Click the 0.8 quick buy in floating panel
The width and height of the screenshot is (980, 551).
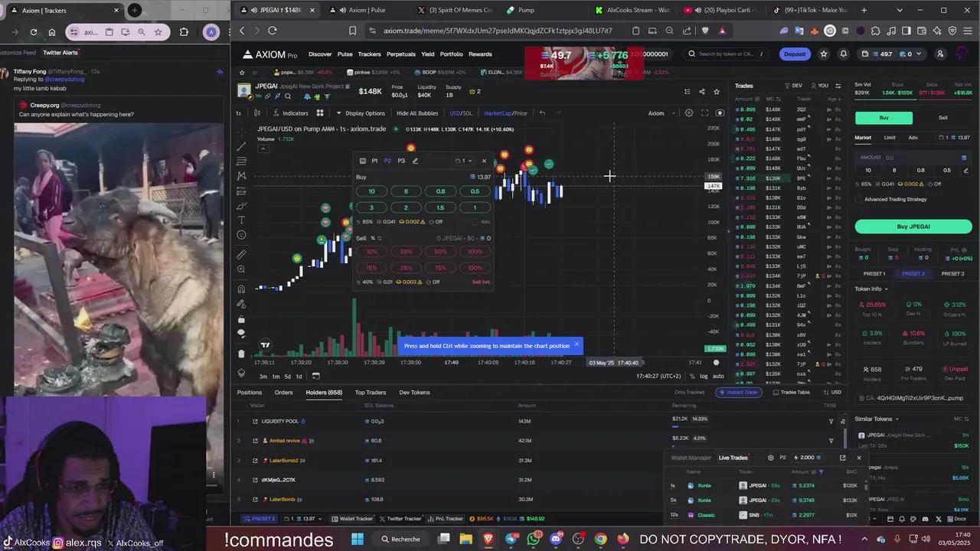pyautogui.click(x=440, y=191)
